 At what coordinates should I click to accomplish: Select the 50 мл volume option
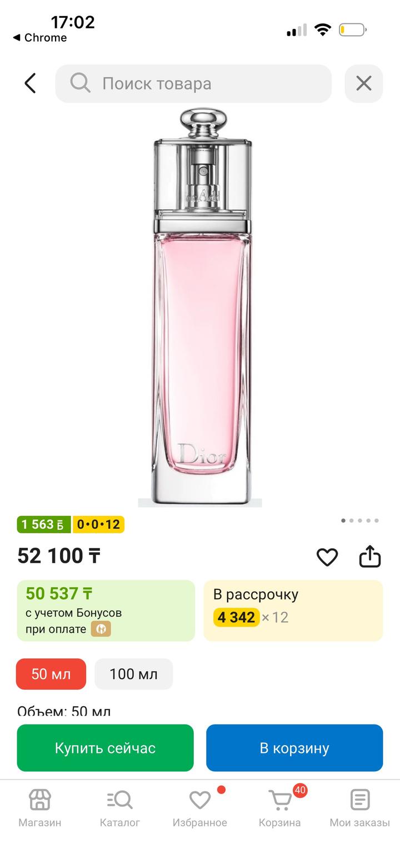51,674
